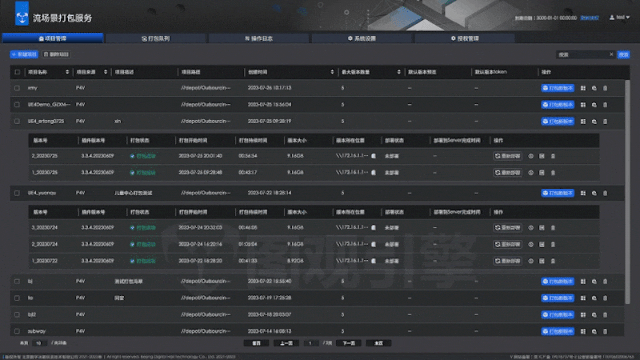The width and height of the screenshot is (640, 360).
Task: Open the 系统设置 tab
Action: click(362, 38)
